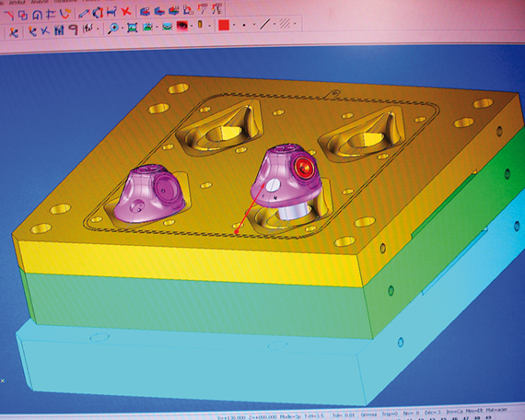The width and height of the screenshot is (525, 420).
Task: Click the landscape picture view icon
Action: click(148, 27)
